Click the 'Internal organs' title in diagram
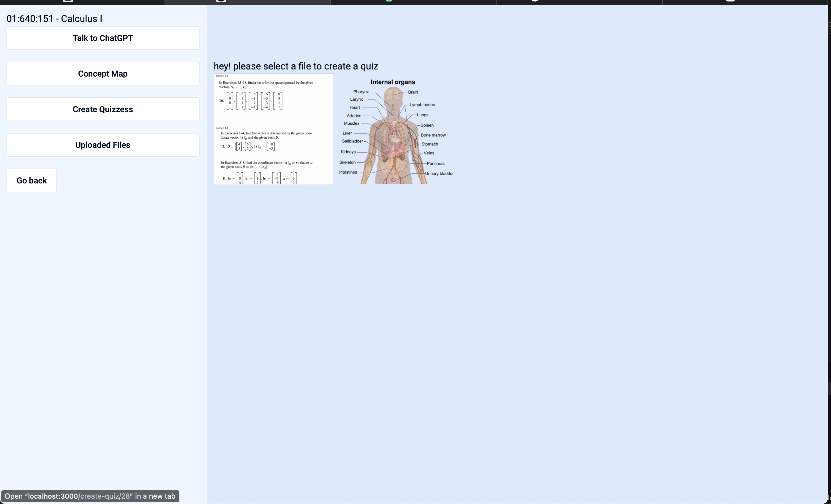Viewport: 831px width, 504px height. click(393, 82)
